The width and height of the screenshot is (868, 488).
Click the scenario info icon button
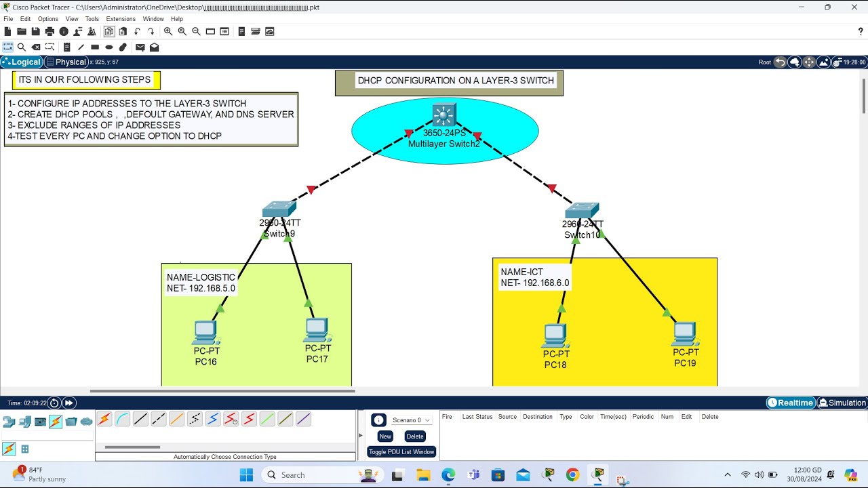pos(378,420)
